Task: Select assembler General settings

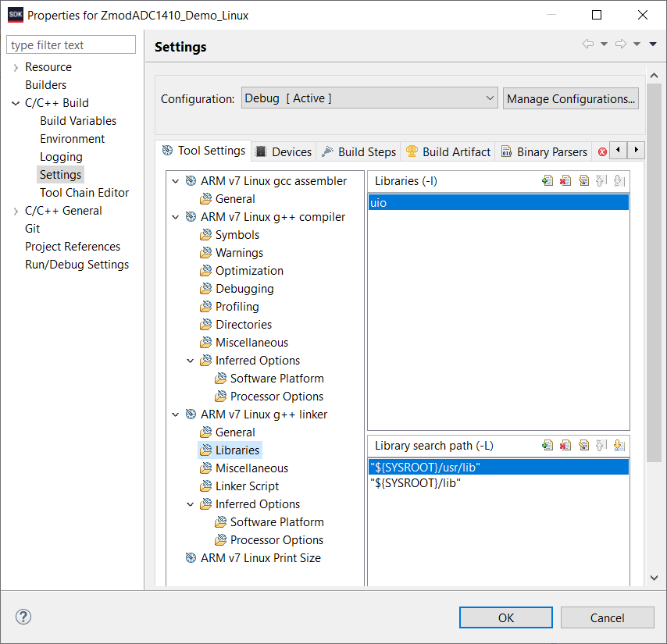Action: (x=235, y=199)
